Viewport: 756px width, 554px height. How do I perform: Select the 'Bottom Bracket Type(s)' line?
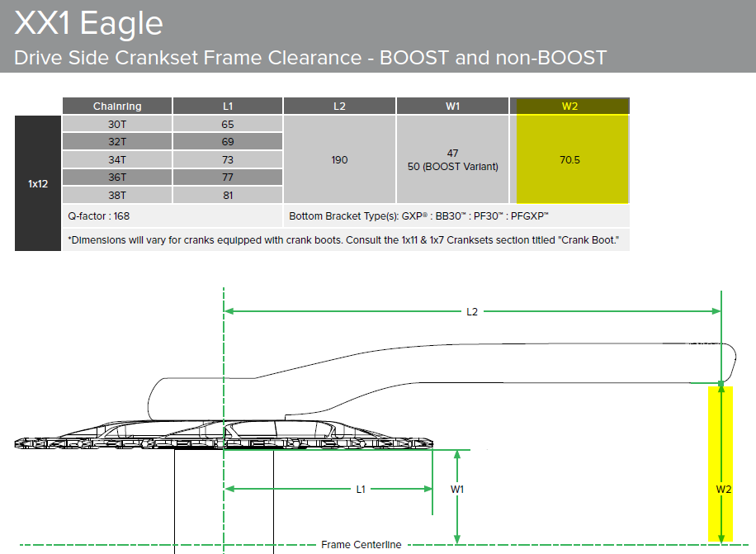click(x=418, y=216)
